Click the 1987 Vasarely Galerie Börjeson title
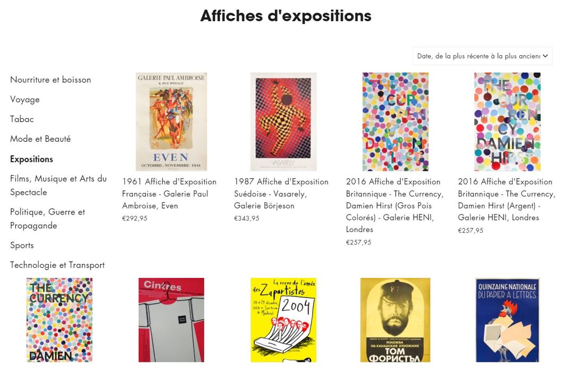 click(281, 194)
